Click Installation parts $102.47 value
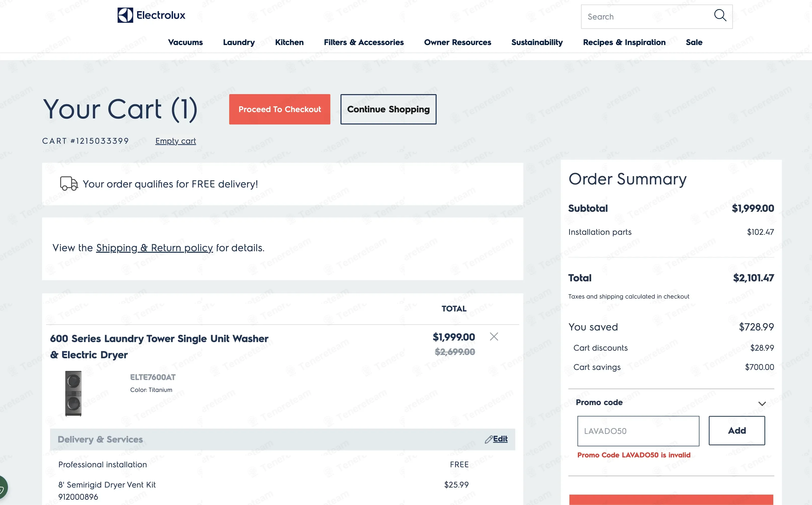This screenshot has height=505, width=812. pyautogui.click(x=760, y=232)
